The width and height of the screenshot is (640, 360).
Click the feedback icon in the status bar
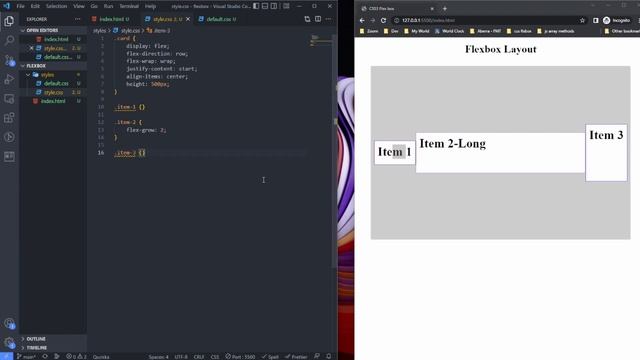coord(317,356)
